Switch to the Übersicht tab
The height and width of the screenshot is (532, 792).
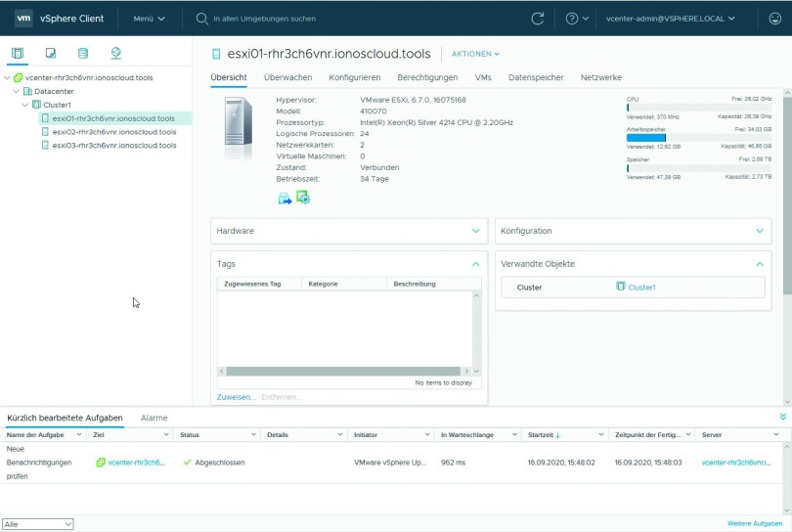tap(229, 77)
